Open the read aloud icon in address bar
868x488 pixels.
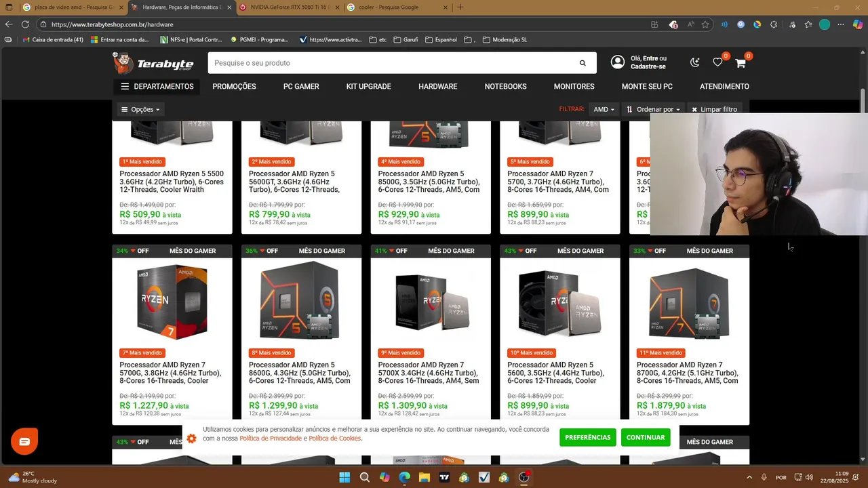690,24
